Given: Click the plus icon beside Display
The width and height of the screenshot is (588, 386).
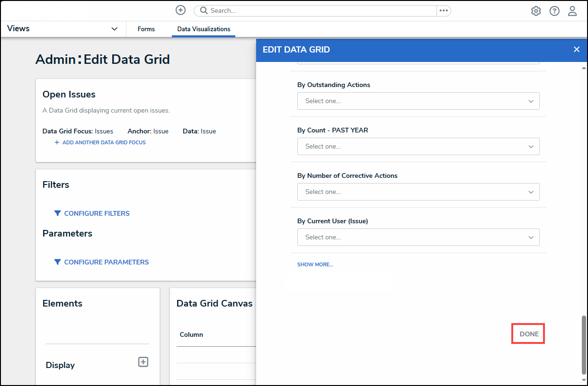Looking at the screenshot, I should pos(143,362).
